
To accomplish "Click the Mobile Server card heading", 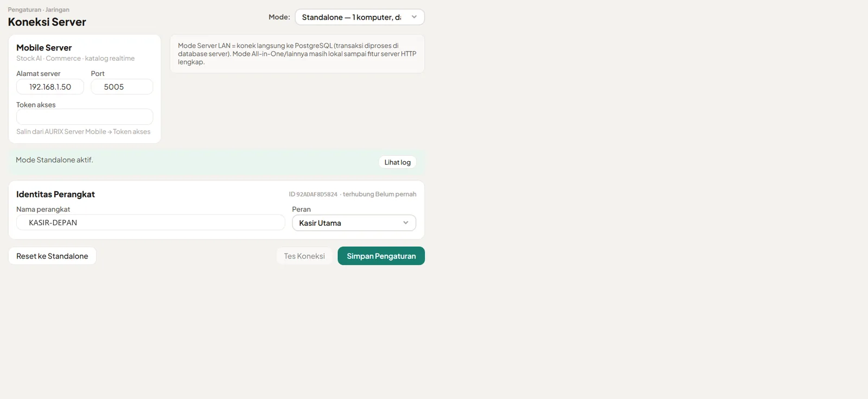I will coord(44,48).
